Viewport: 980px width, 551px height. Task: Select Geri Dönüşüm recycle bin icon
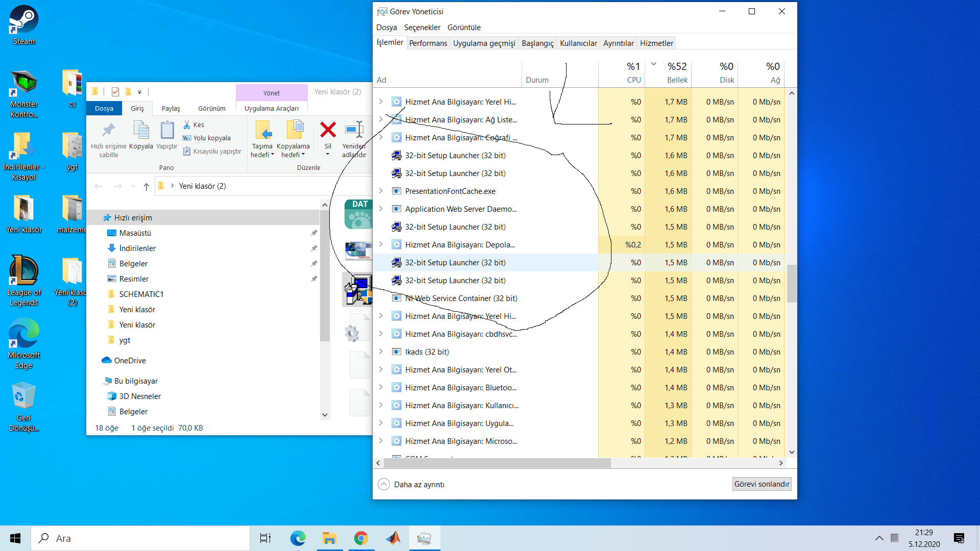(24, 407)
